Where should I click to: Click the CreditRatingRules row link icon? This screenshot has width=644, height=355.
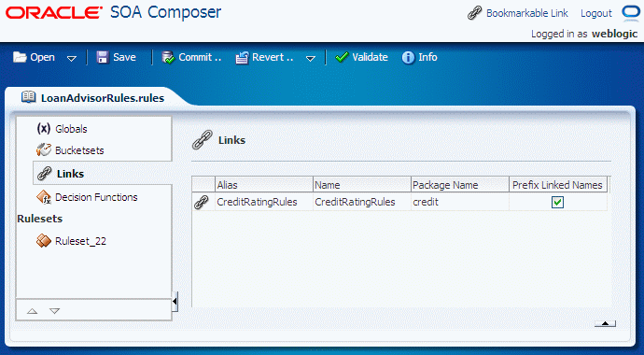[x=202, y=202]
